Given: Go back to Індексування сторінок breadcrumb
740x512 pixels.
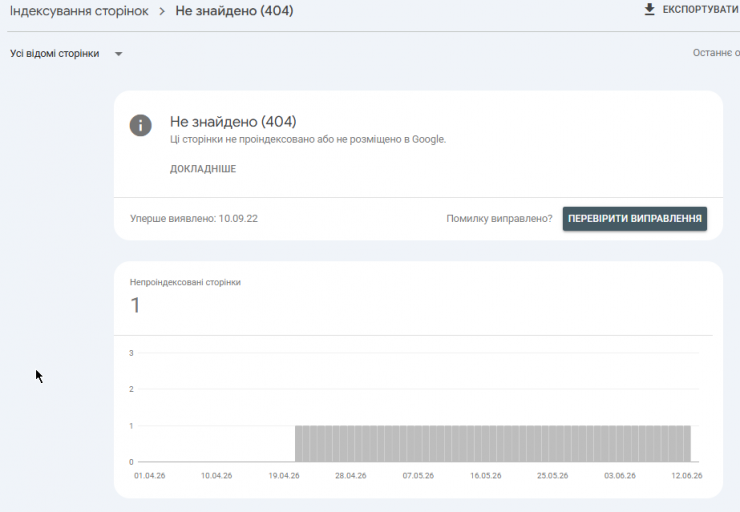Looking at the screenshot, I should coord(79,11).
